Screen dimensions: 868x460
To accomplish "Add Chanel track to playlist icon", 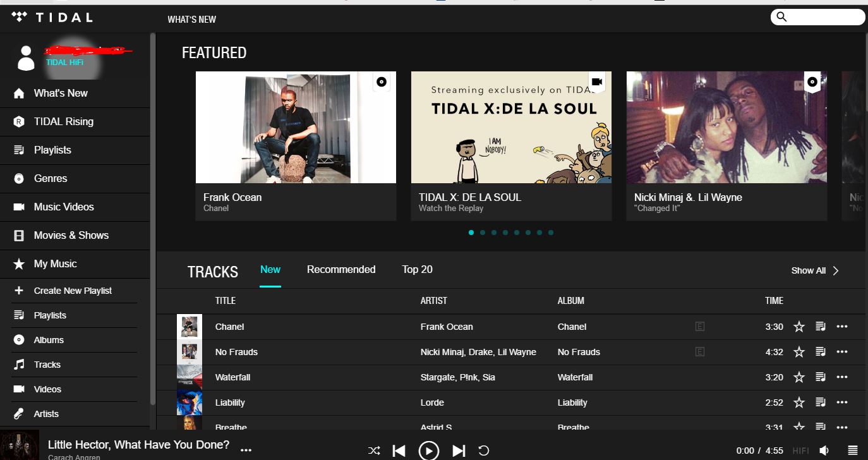I will point(821,327).
